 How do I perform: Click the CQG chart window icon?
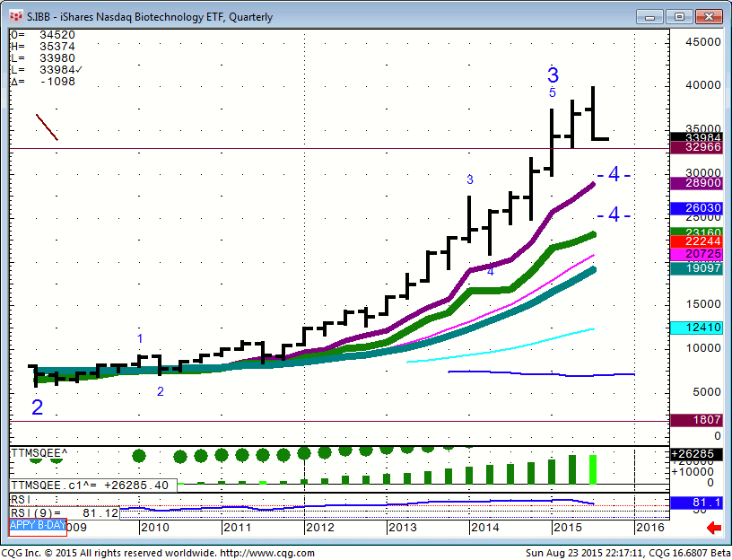[16, 17]
